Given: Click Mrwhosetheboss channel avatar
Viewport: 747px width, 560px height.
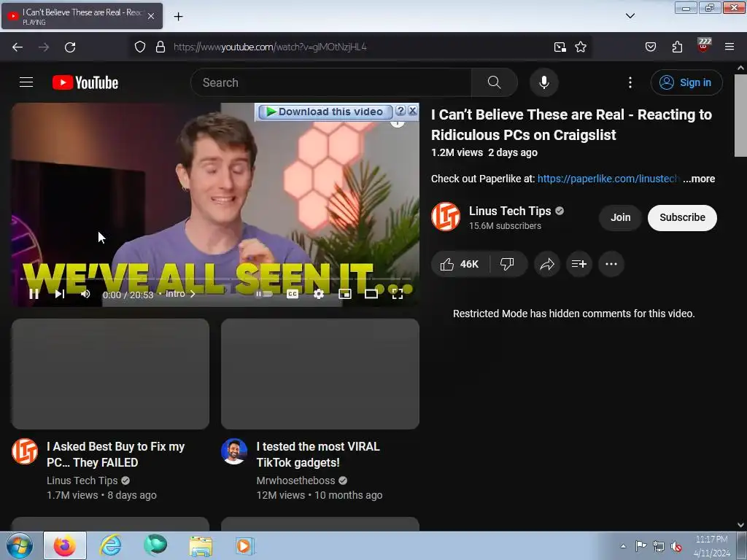Looking at the screenshot, I should [x=234, y=451].
